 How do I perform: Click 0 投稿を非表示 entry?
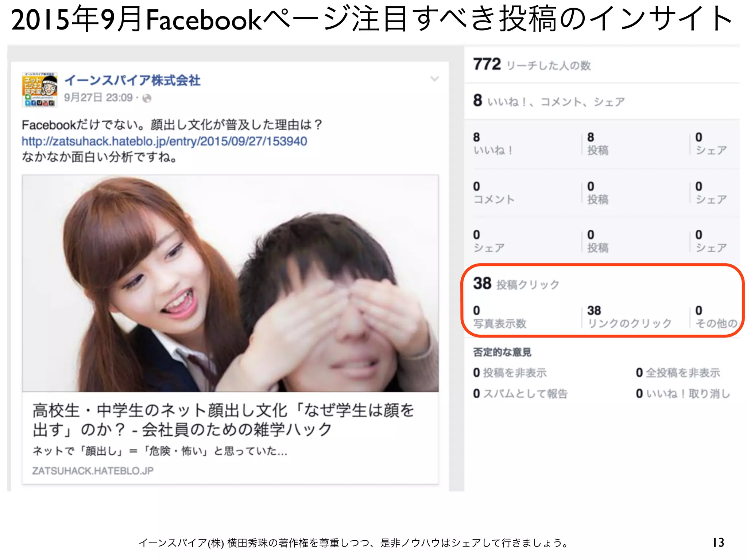pyautogui.click(x=510, y=373)
